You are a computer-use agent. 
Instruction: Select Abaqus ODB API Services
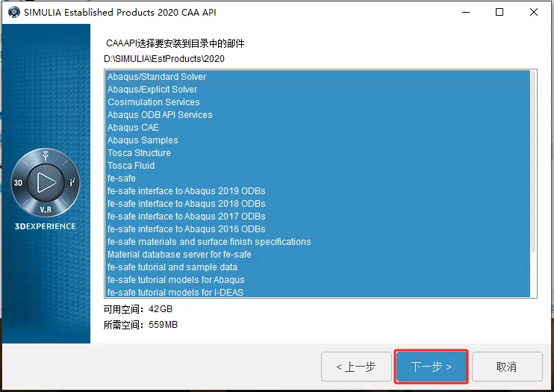pos(317,115)
